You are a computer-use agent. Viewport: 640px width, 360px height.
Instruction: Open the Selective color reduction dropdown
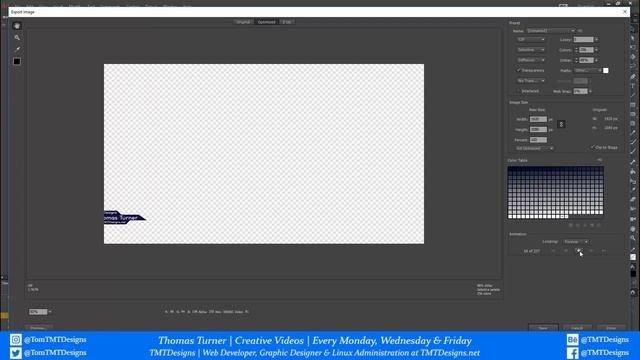pos(531,50)
